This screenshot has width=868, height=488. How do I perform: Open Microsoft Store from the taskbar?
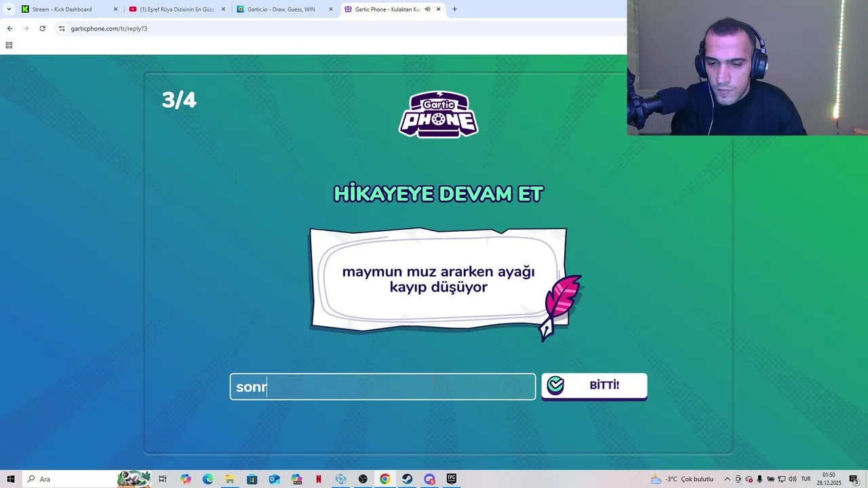pos(252,479)
